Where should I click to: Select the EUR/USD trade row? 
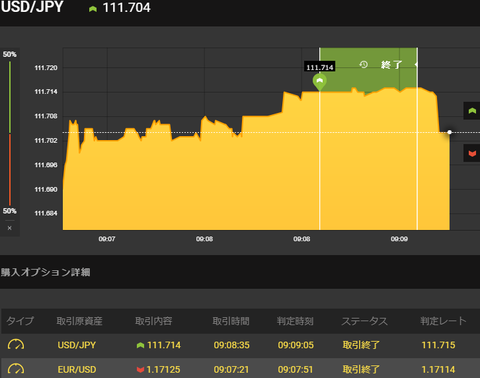[240, 368]
